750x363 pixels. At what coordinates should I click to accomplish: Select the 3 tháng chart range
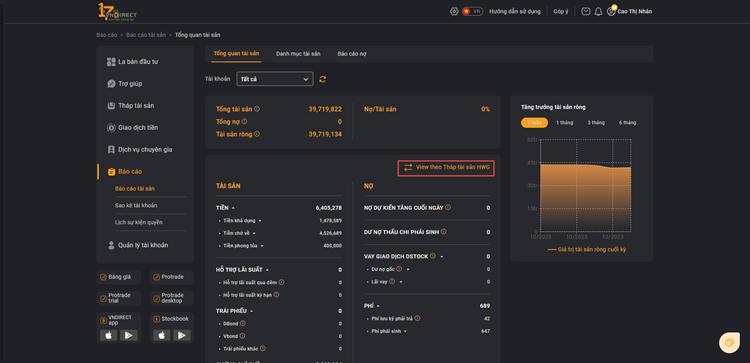click(596, 123)
